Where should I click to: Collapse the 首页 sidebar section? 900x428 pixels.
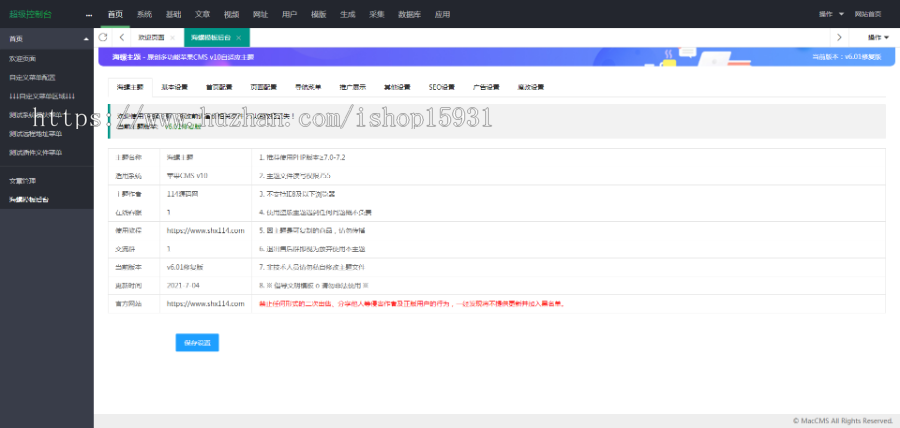(85, 38)
